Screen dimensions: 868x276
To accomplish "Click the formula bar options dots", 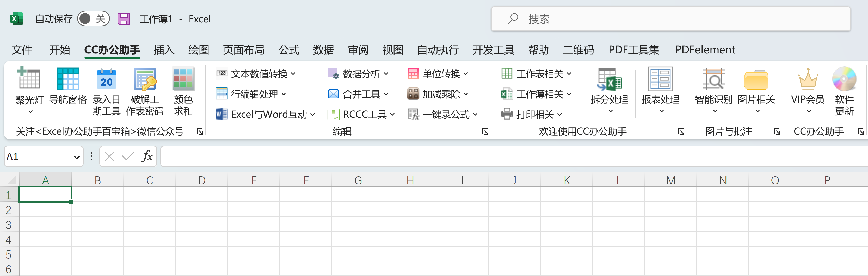I will [x=91, y=156].
